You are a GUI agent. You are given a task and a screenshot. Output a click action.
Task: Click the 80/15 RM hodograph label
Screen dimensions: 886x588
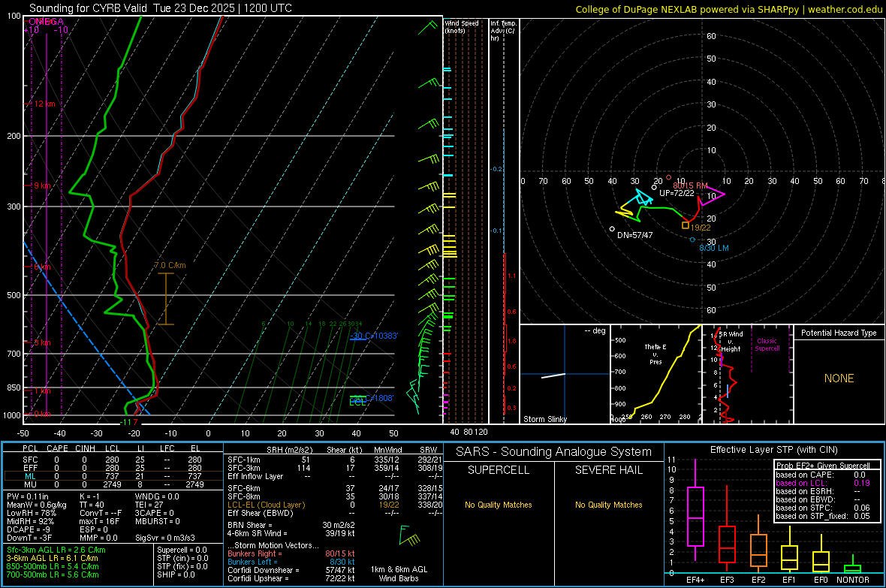point(690,185)
